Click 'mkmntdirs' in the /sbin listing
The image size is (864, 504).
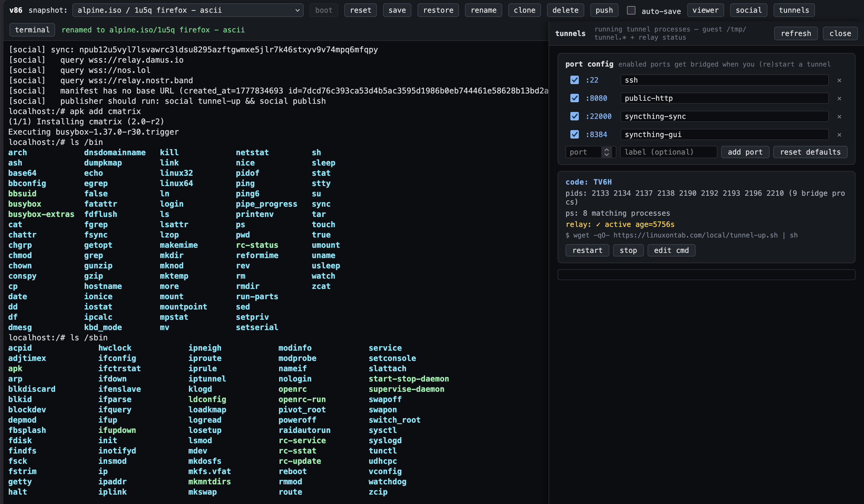tap(209, 481)
